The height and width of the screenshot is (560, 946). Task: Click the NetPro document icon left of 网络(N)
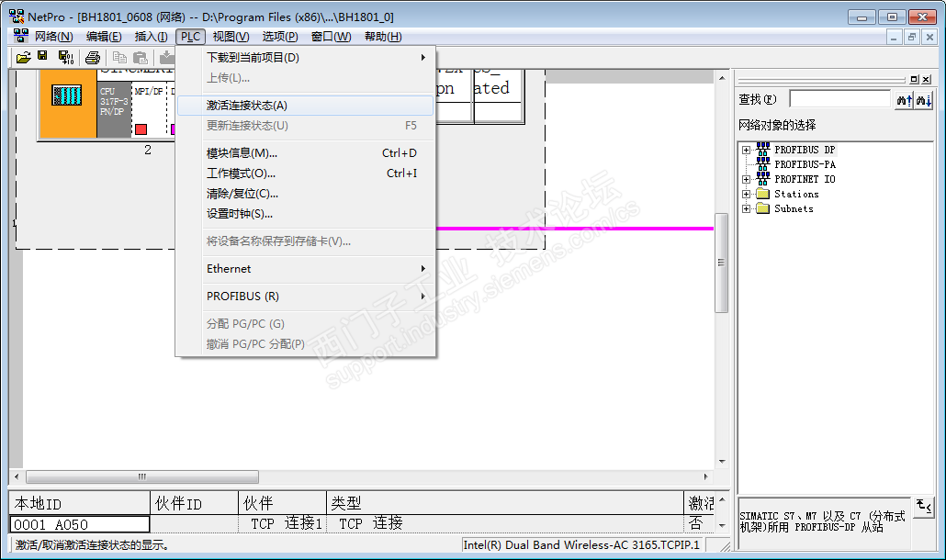pyautogui.click(x=20, y=36)
